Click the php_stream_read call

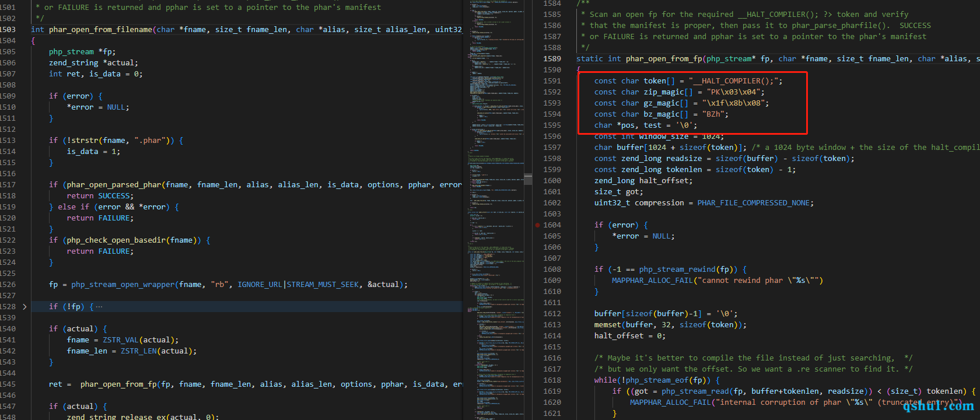click(695, 391)
